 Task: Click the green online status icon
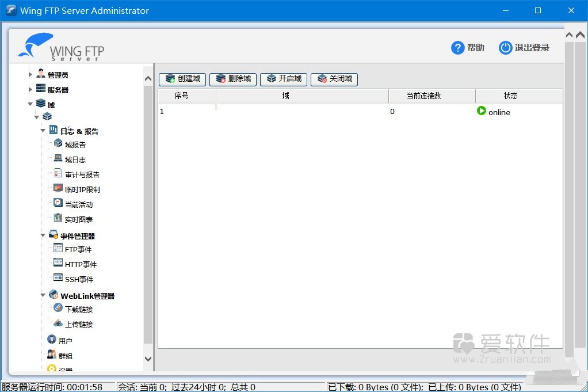point(482,111)
